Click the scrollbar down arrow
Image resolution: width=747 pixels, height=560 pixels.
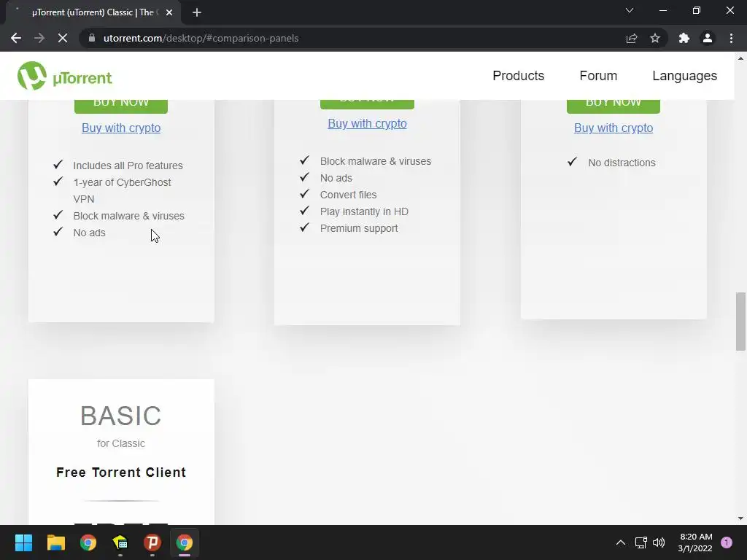click(740, 518)
